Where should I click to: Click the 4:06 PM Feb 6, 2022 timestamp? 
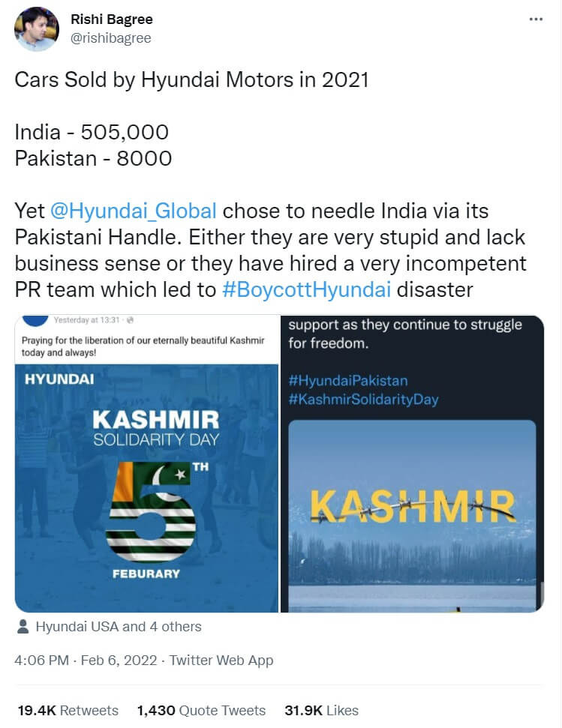pos(86,661)
